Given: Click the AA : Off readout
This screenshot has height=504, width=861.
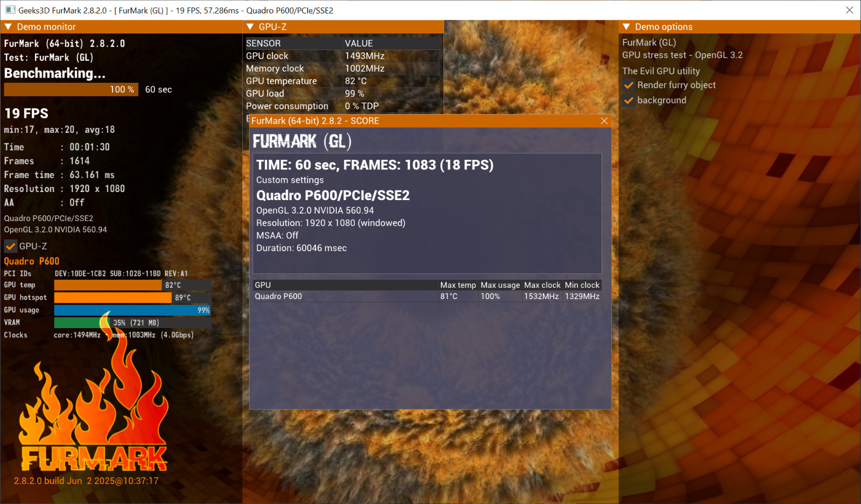Looking at the screenshot, I should coord(44,203).
